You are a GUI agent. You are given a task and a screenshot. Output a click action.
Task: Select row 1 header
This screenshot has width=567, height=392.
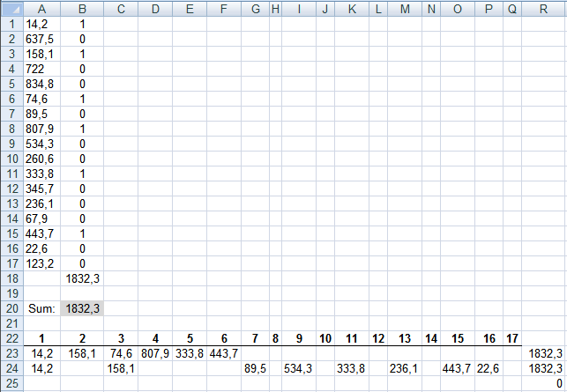12,24
